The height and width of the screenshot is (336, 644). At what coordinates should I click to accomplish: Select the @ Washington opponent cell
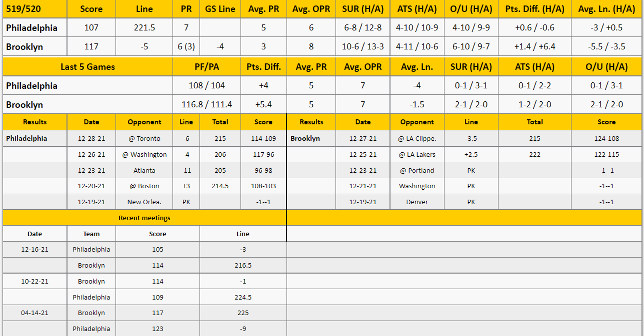tap(144, 154)
